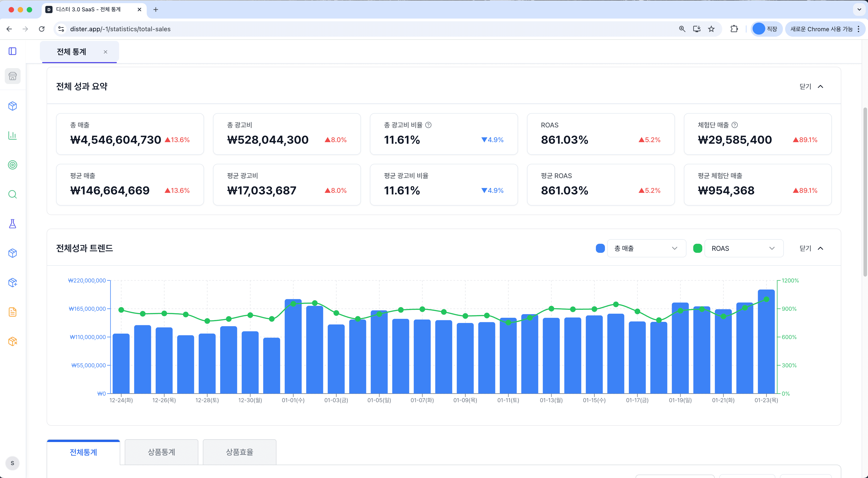Click the help icon beside 총 광고비 비율
The image size is (868, 478).
428,125
